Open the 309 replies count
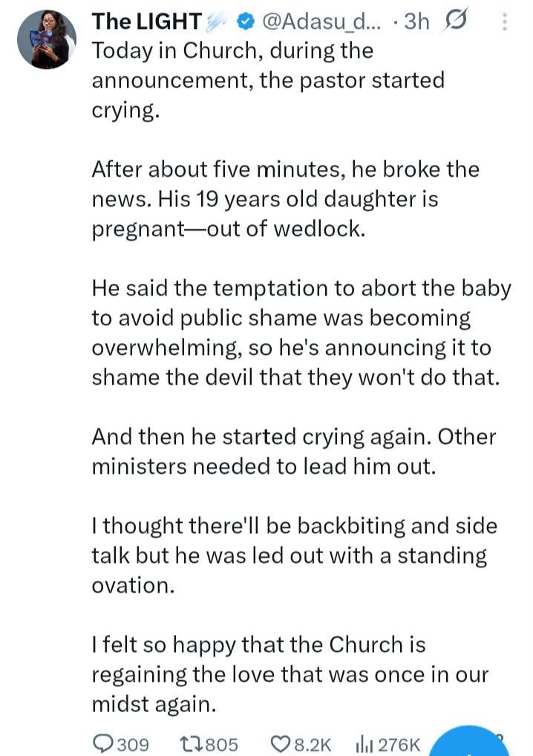The width and height of the screenshot is (533, 756). pyautogui.click(x=132, y=743)
